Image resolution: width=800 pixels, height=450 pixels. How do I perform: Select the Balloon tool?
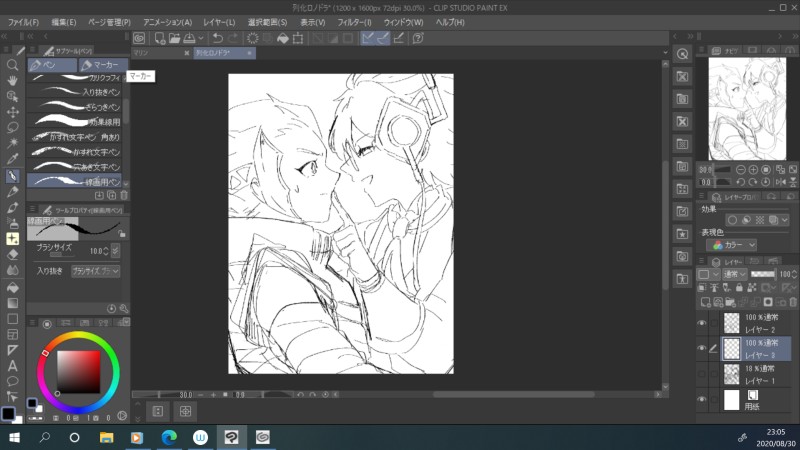point(12,381)
